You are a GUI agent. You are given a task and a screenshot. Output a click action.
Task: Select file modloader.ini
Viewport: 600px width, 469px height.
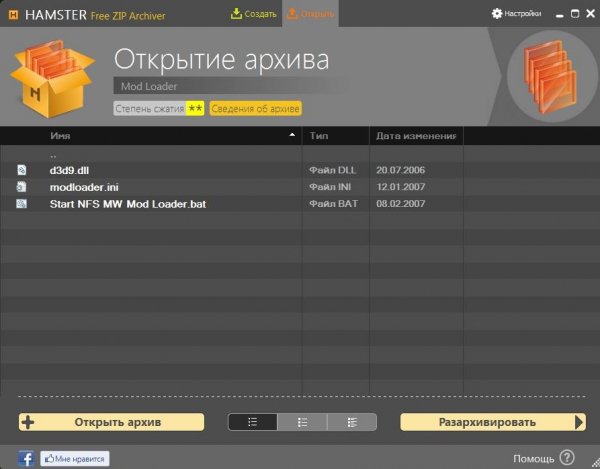(x=84, y=187)
